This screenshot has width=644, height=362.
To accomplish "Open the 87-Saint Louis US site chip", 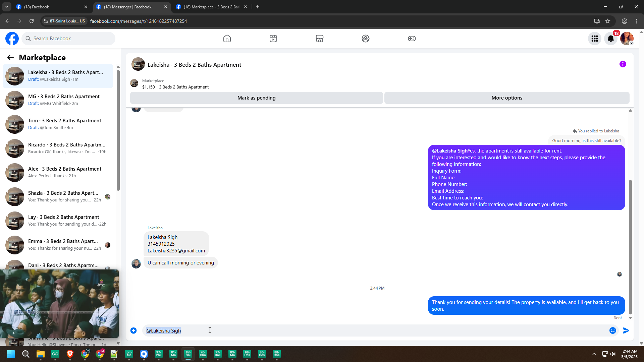I will tap(64, 21).
